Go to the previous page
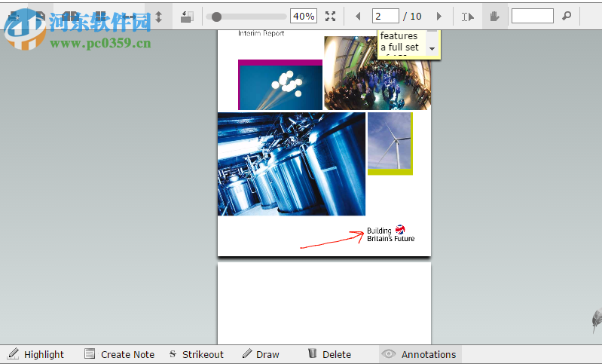602x364 pixels. point(358,16)
